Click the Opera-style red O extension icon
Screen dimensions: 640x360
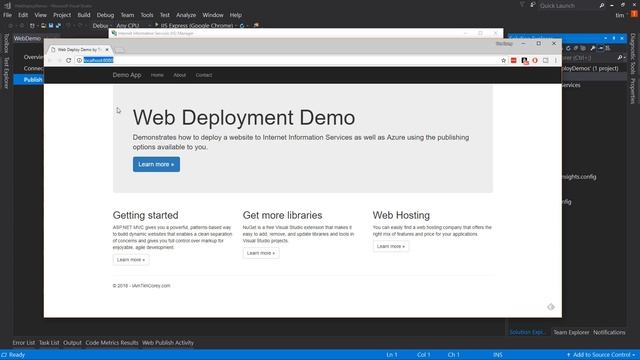535,60
